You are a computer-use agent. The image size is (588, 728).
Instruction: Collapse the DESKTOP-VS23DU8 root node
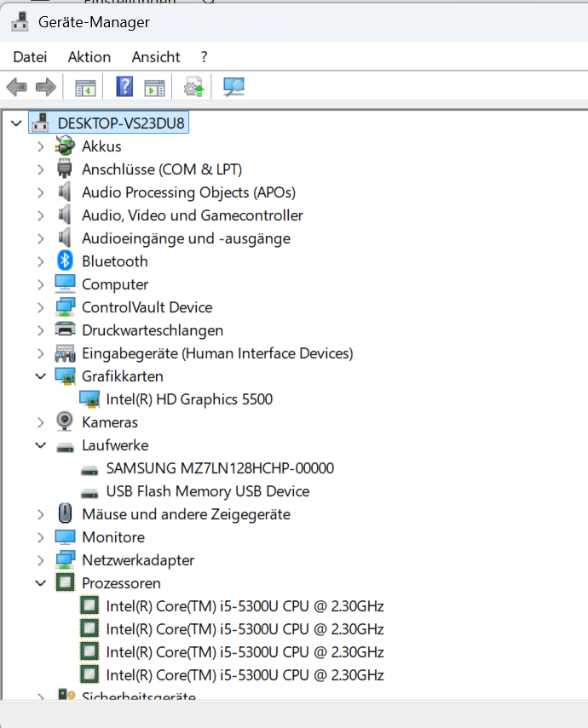16,123
